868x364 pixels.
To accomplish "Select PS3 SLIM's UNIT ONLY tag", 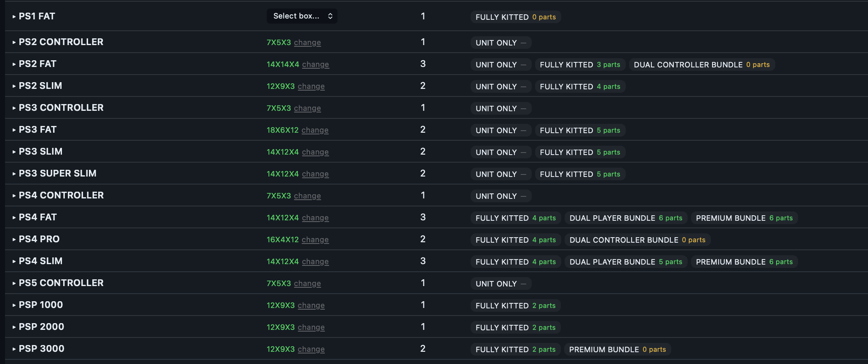I will [501, 153].
